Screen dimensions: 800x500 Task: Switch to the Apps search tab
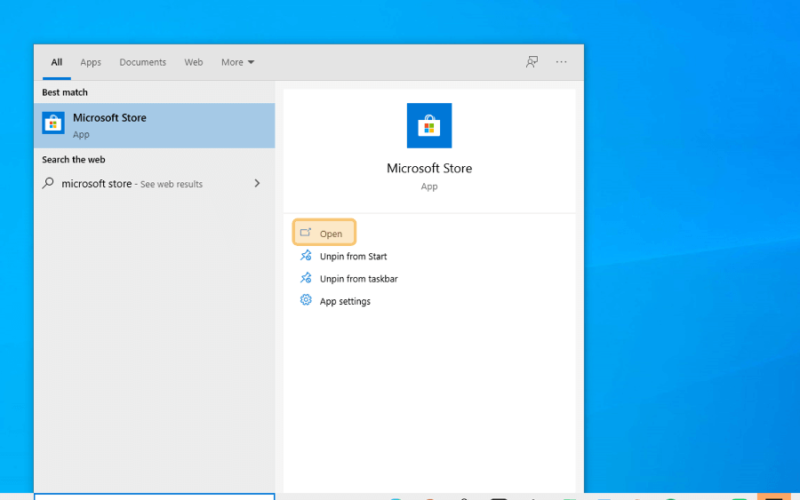91,62
